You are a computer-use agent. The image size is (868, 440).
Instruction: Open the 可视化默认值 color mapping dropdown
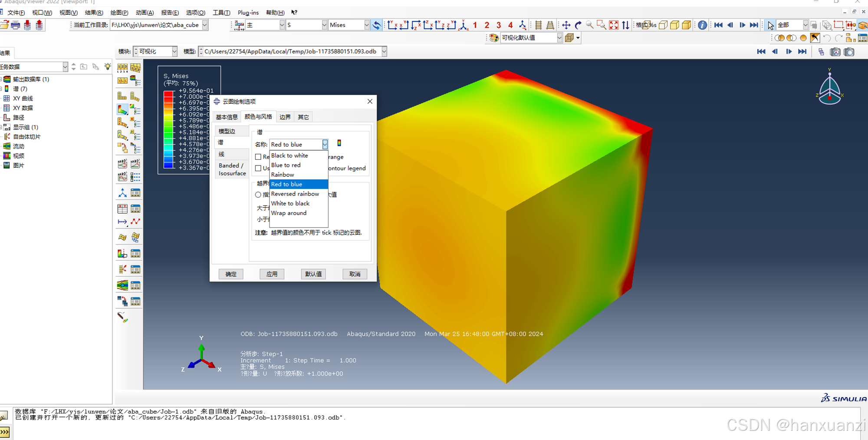coord(559,38)
